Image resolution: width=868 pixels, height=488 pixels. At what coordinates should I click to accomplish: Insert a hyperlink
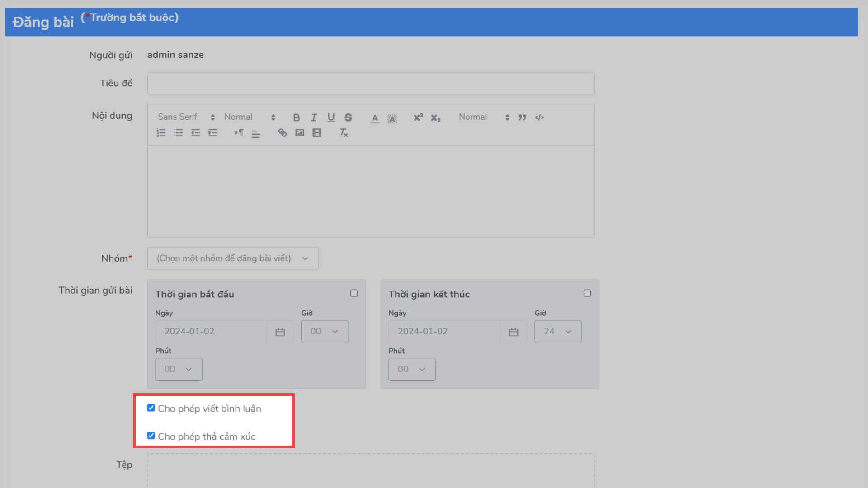point(282,133)
